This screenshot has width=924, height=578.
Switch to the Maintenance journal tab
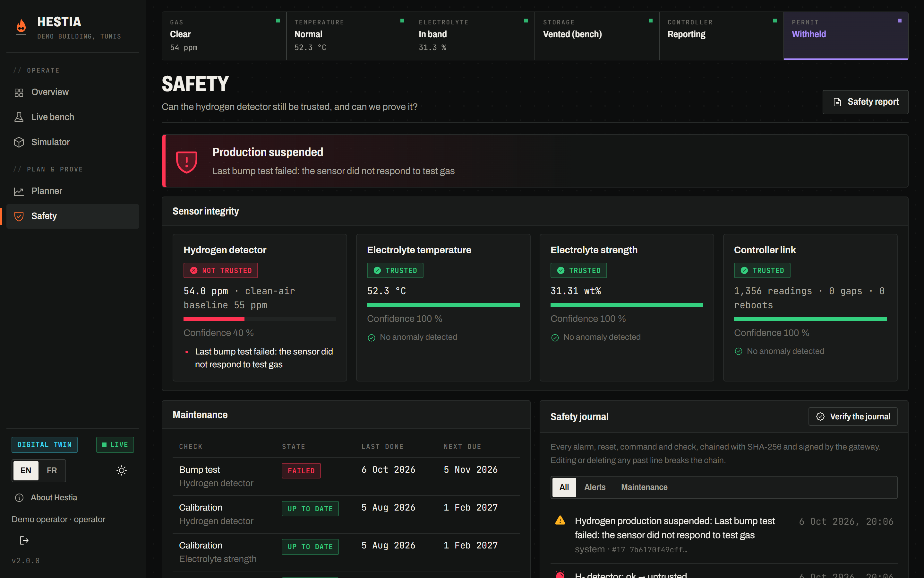point(644,487)
